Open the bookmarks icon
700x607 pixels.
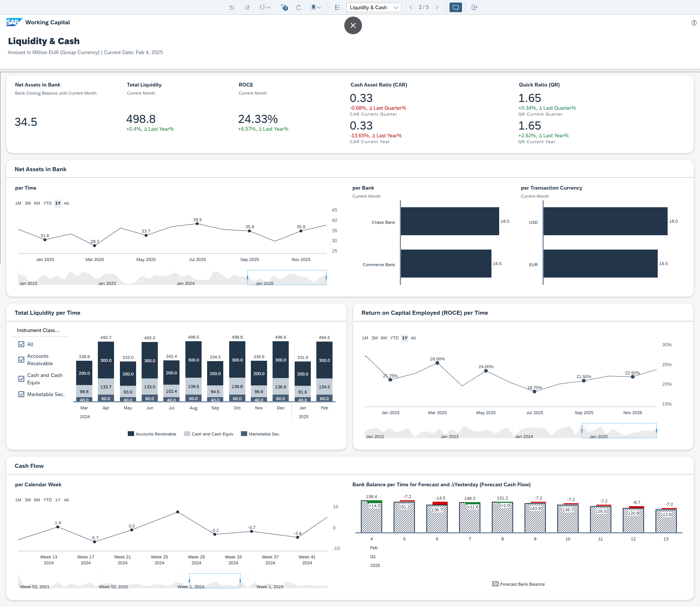pyautogui.click(x=313, y=7)
